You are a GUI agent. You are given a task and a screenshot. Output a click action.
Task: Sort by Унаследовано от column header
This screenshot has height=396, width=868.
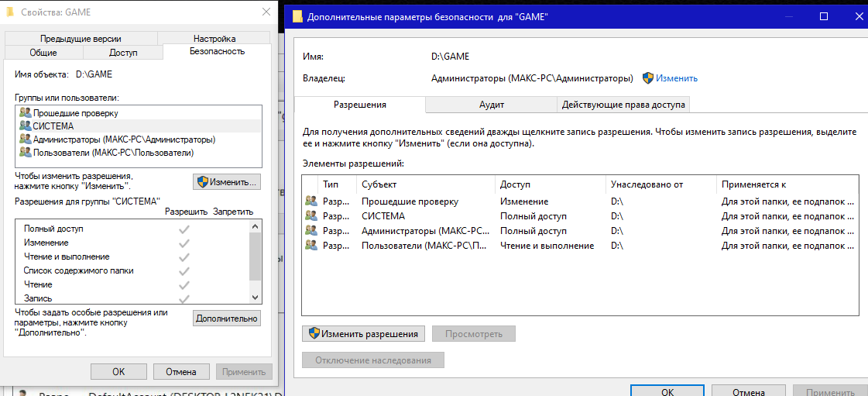(661, 184)
